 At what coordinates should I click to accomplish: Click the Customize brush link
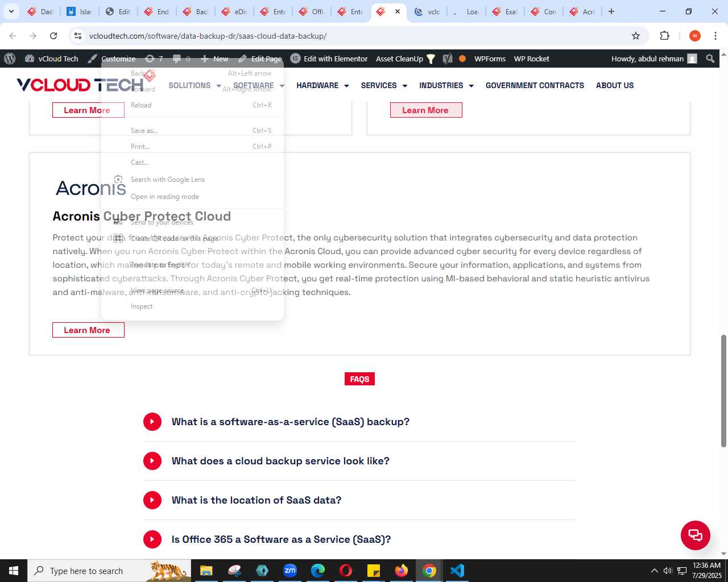pos(111,59)
